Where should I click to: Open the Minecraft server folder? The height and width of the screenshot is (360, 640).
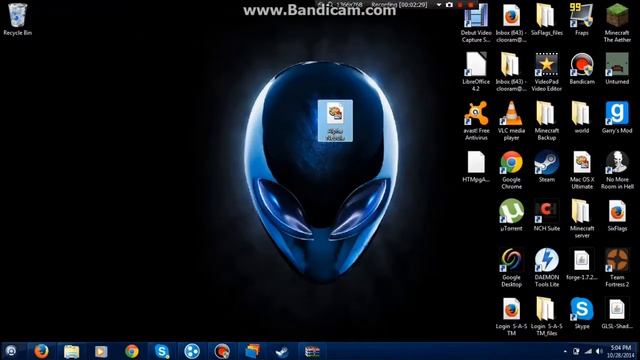(x=582, y=218)
